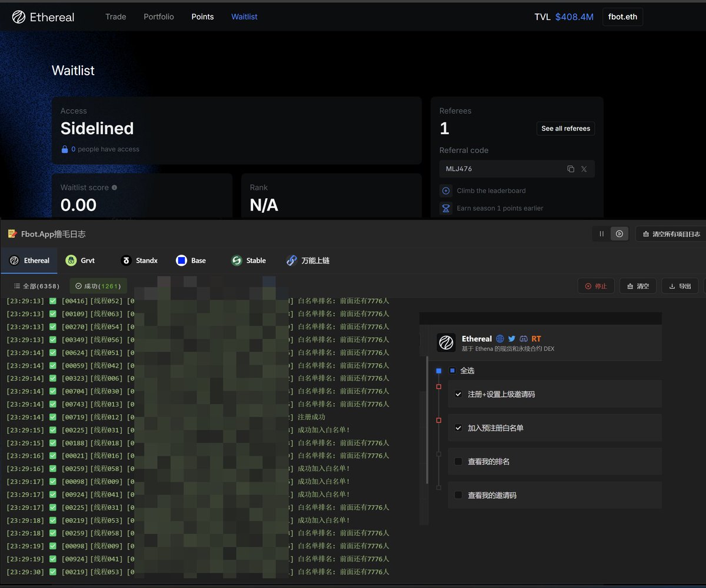Click the orange RT label

coord(536,339)
